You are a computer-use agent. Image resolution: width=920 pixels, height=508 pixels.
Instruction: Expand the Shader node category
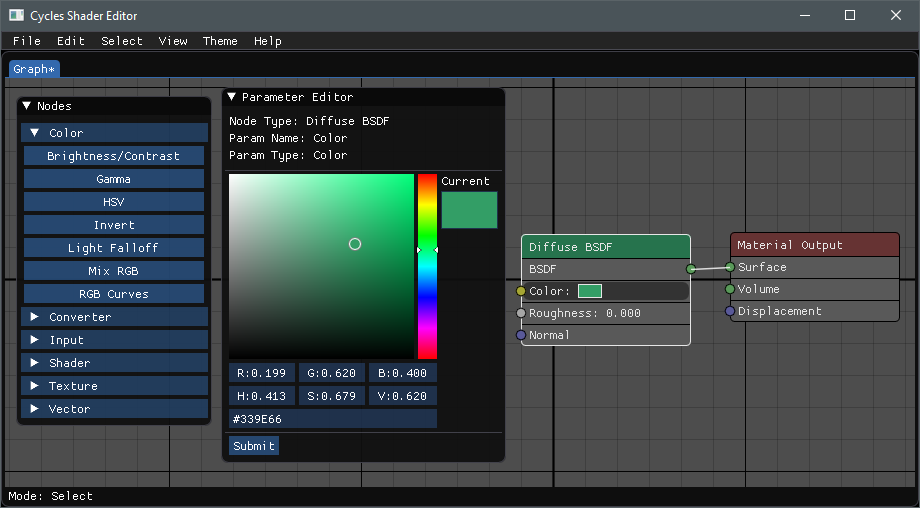pos(115,363)
